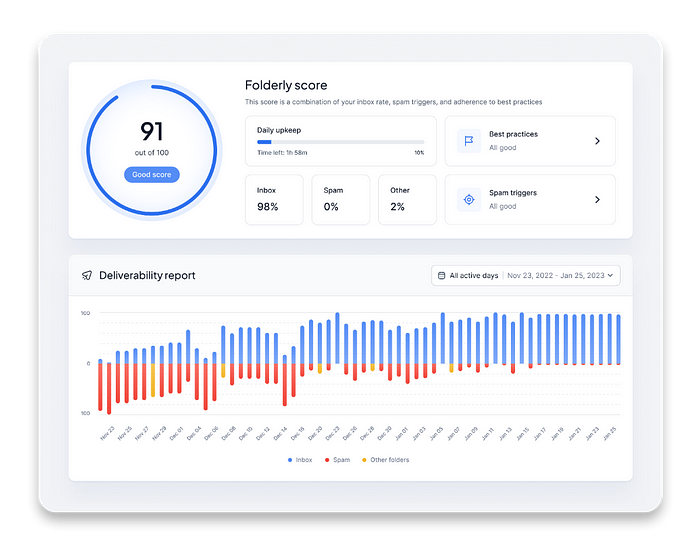Viewport: 700px width, 541px height.
Task: Click the Folderly score heading
Action: click(x=286, y=85)
